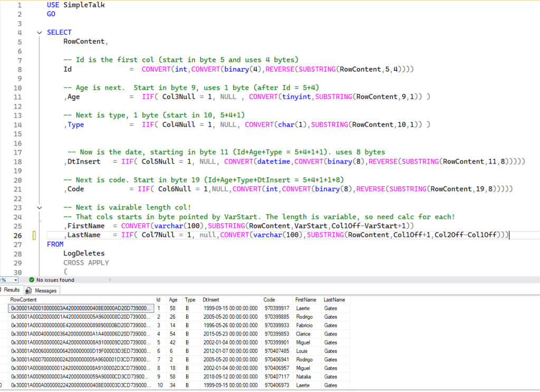Collapse the code region at line 23
540x392 pixels.
click(39, 207)
